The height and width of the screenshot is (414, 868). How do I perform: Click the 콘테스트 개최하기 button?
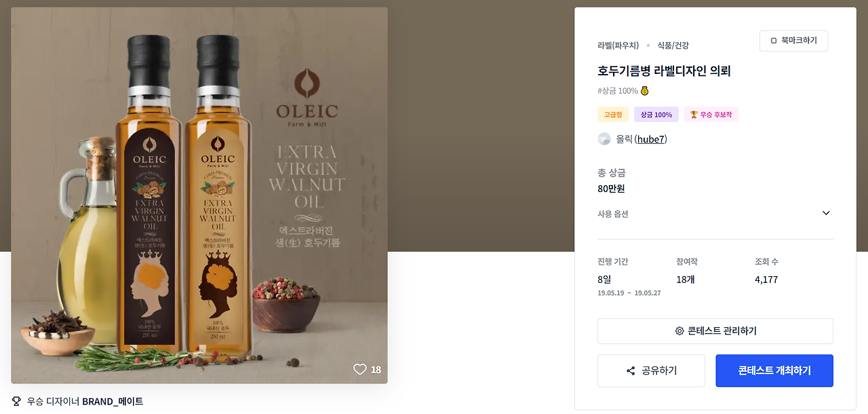pos(774,371)
